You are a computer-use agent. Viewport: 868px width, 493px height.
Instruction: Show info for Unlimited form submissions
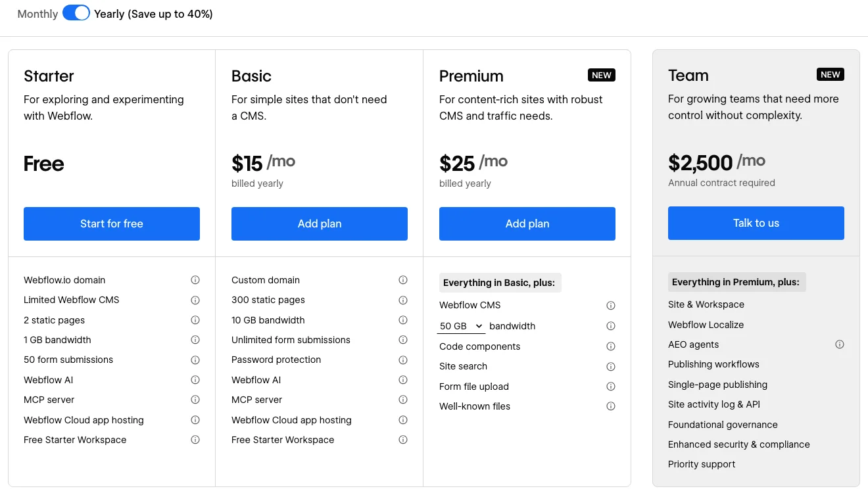tap(403, 340)
